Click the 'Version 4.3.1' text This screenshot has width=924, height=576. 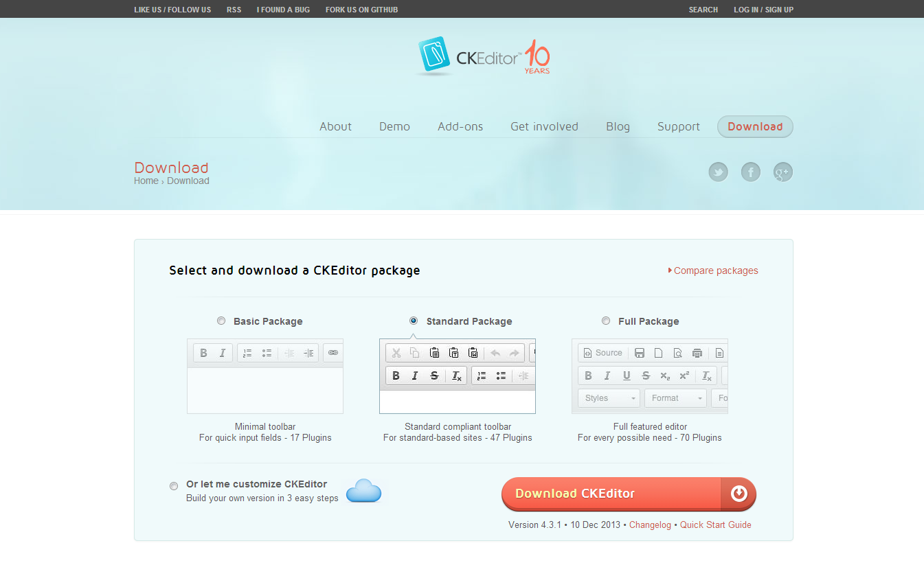[534, 525]
